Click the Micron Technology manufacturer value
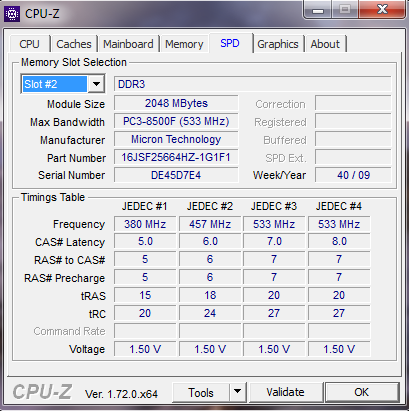Screen dimensions: 409x411 click(176, 139)
